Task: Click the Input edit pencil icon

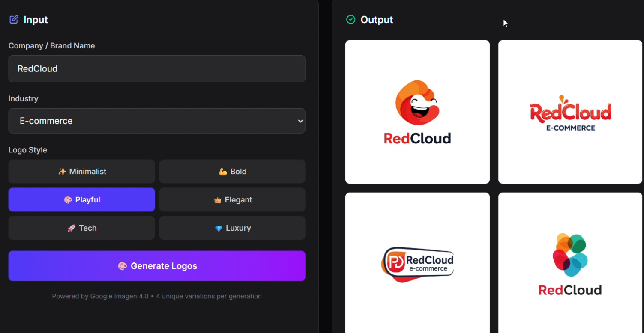Action: (14, 19)
